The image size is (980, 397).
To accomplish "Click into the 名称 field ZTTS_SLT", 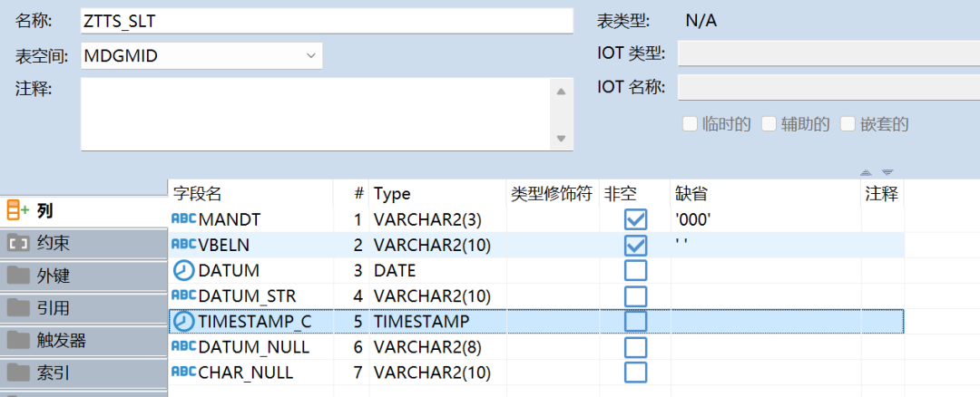I will pyautogui.click(x=327, y=21).
